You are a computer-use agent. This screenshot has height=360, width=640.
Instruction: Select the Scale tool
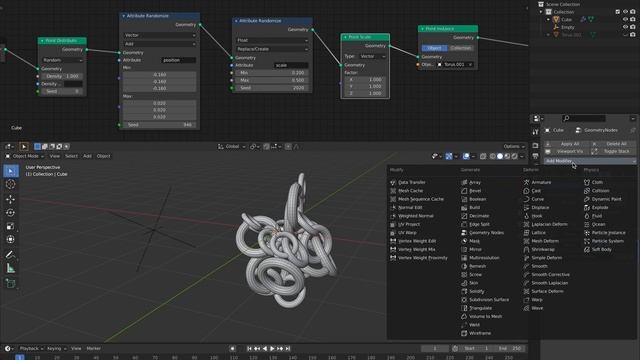[x=11, y=226]
